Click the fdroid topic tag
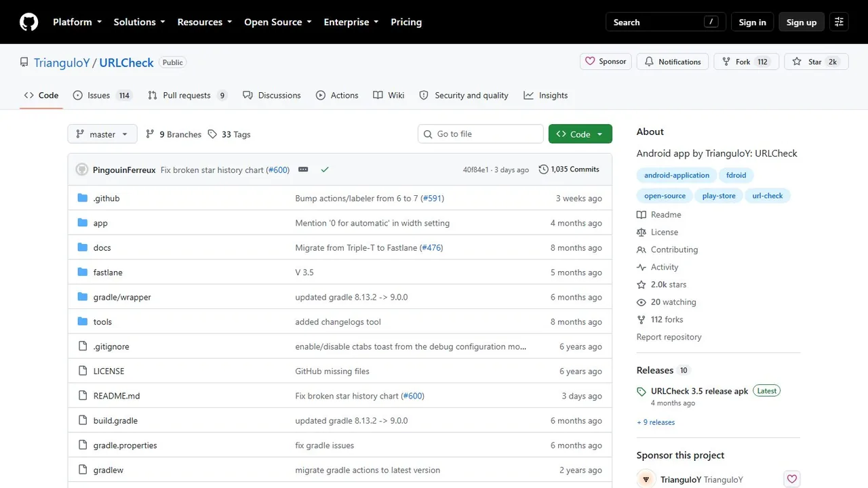 pos(736,176)
